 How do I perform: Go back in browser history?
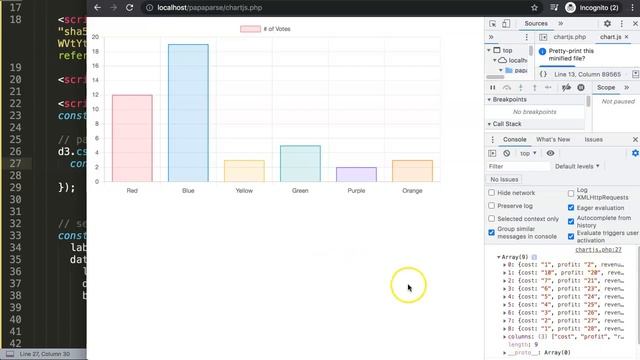(x=97, y=7)
